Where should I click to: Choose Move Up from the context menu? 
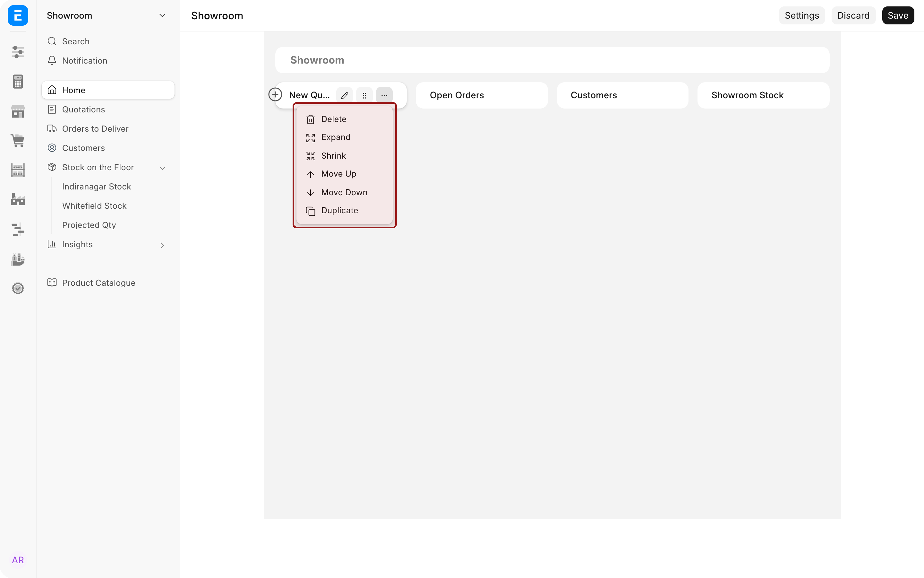point(344,174)
